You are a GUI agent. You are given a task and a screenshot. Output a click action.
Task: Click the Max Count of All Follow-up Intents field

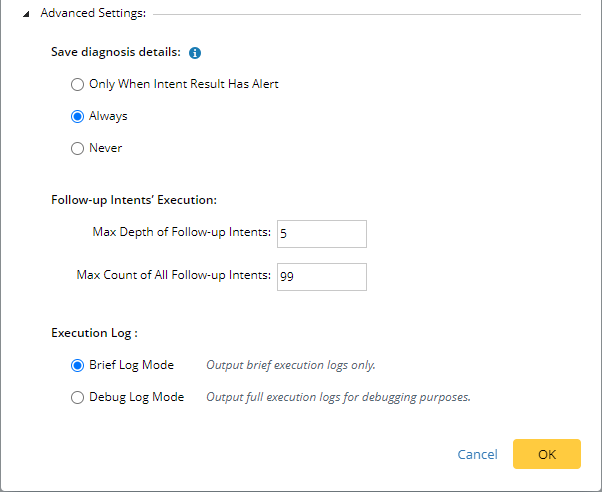tap(321, 276)
